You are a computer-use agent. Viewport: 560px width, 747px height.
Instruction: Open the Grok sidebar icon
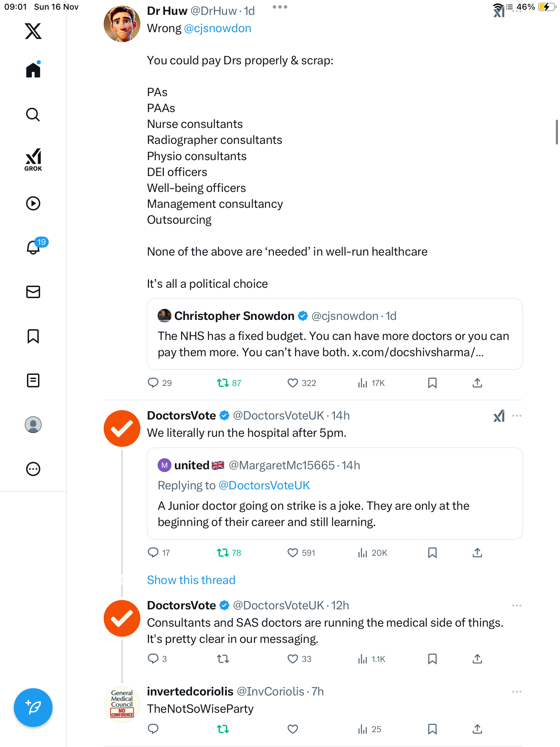[33, 160]
